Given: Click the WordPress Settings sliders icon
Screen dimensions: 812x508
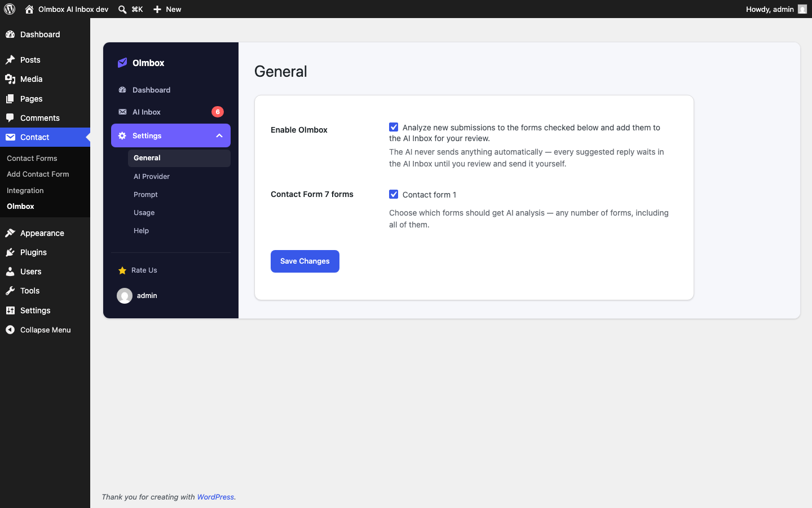Looking at the screenshot, I should pyautogui.click(x=10, y=310).
